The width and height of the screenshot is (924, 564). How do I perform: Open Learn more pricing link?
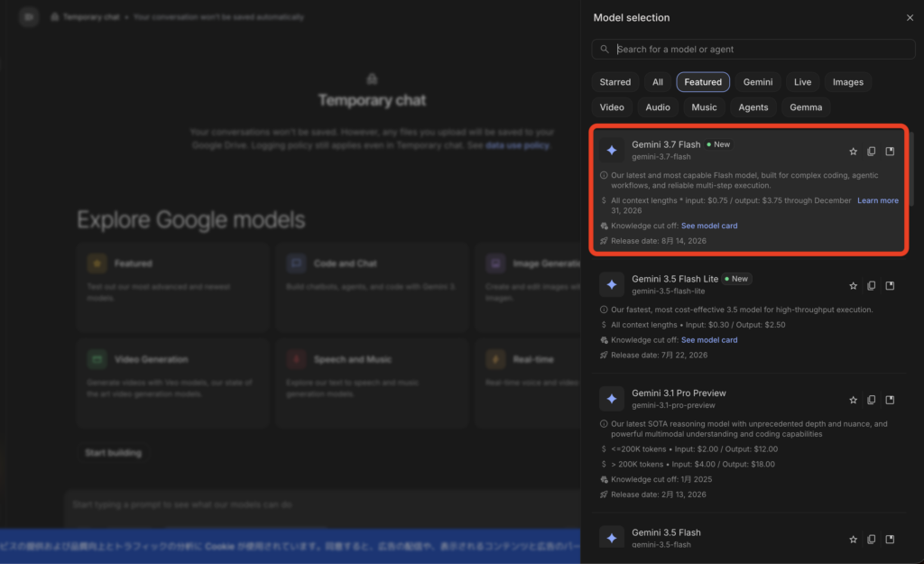pos(877,201)
